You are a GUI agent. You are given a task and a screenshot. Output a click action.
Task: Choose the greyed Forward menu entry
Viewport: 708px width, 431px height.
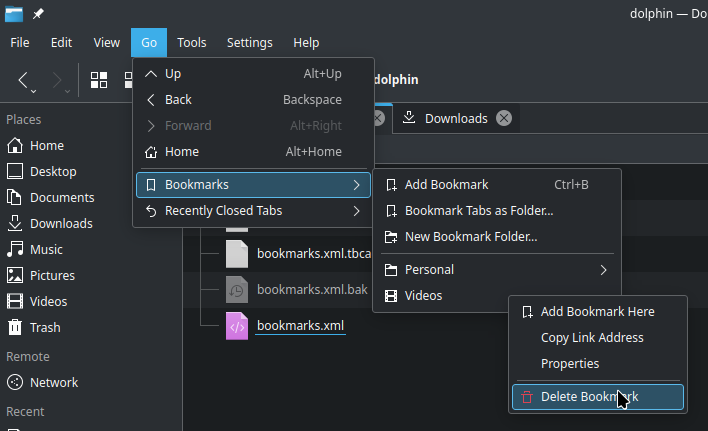click(253, 125)
